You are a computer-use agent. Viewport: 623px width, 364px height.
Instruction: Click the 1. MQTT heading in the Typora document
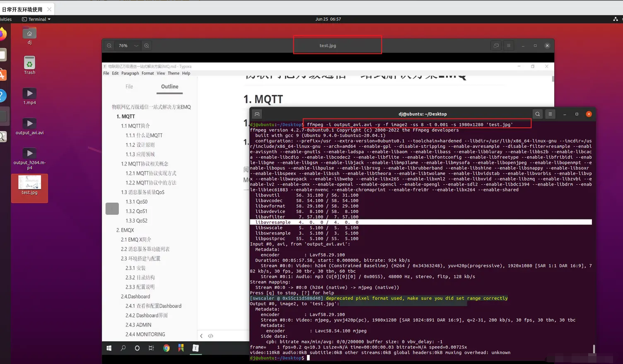tap(263, 99)
